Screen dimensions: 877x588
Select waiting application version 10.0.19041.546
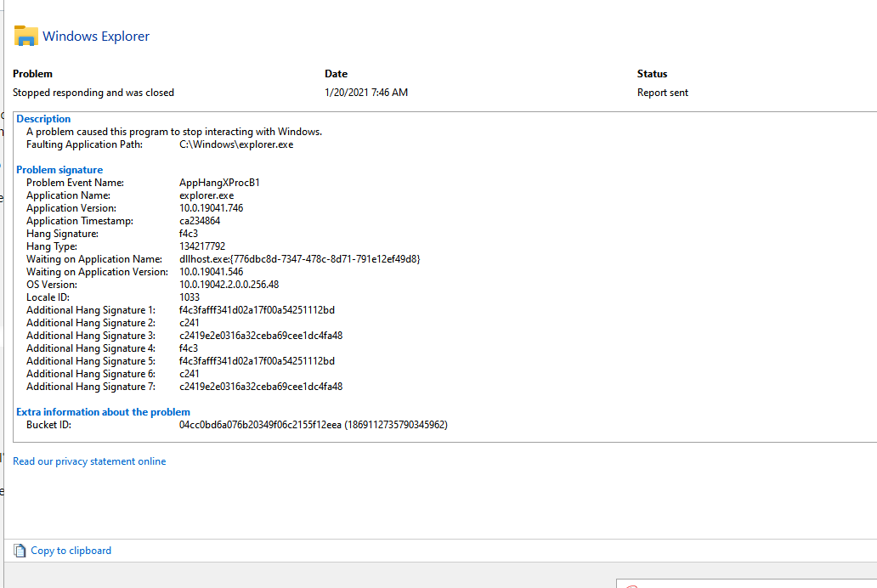[x=211, y=272]
